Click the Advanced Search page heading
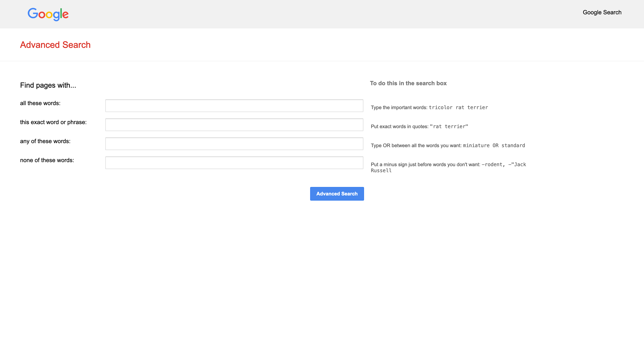The width and height of the screenshot is (644, 352). coord(55,45)
